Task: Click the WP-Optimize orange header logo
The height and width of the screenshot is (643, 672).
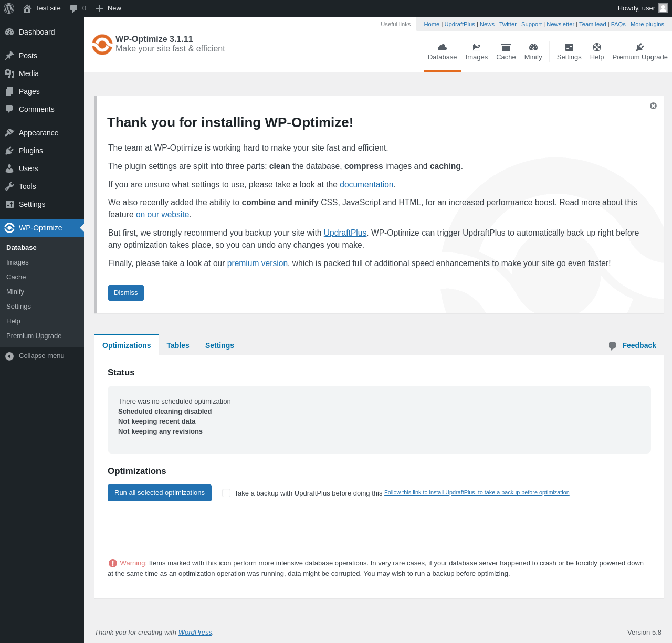Action: pos(102,45)
